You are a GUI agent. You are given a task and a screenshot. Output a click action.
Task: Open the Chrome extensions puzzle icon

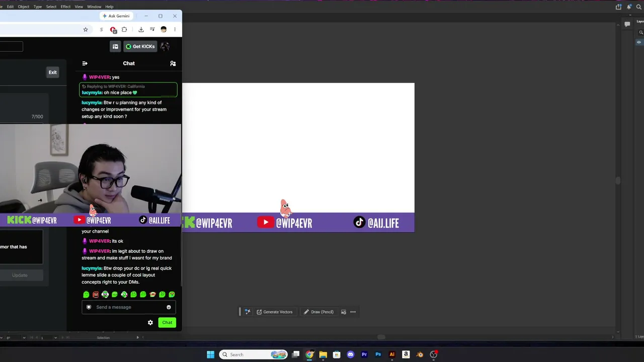coord(124,30)
